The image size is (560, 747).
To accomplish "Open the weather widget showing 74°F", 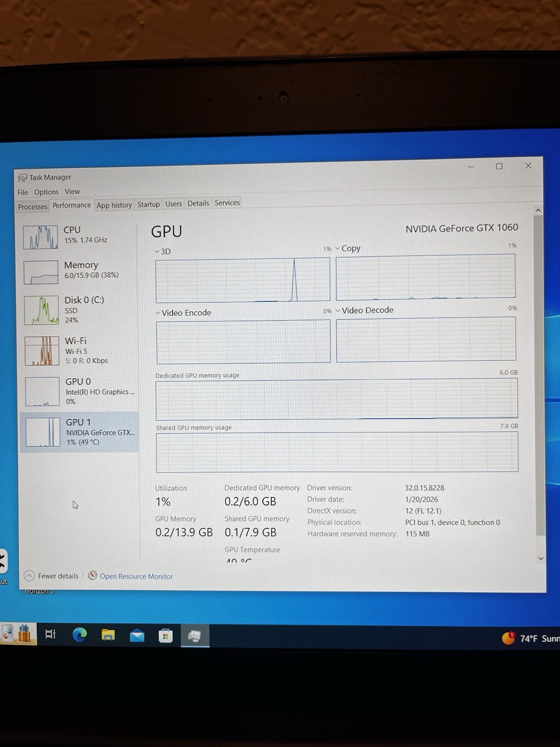I will (530, 638).
